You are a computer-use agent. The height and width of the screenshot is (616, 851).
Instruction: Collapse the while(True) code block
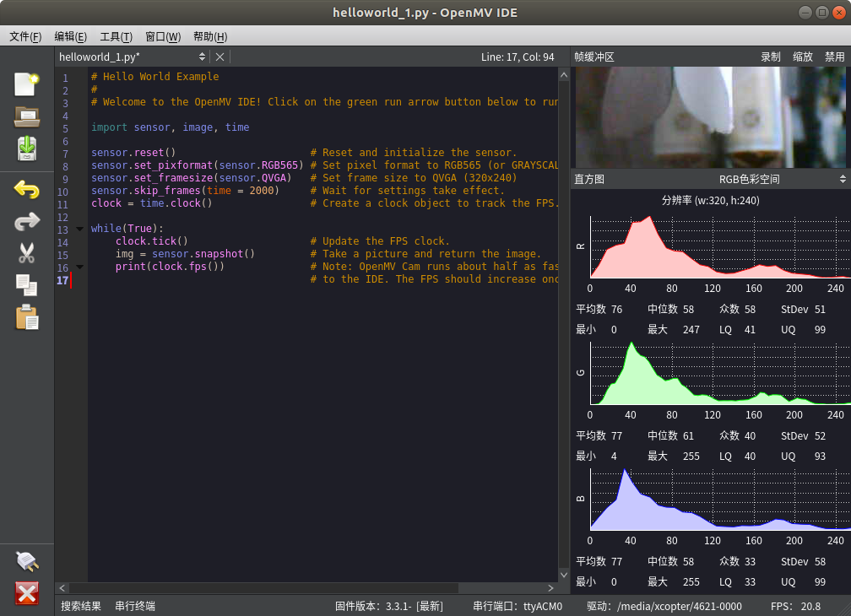(79, 228)
